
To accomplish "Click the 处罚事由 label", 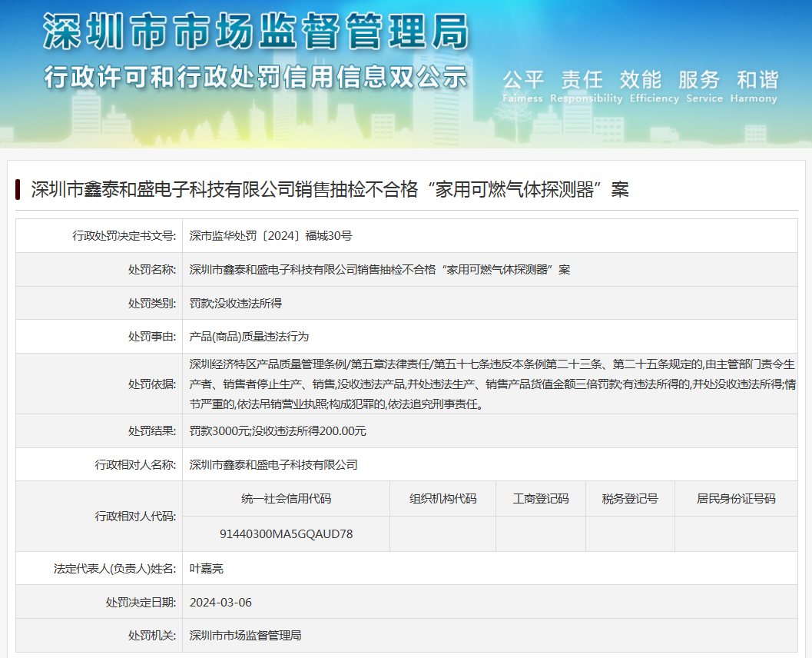I will (x=152, y=336).
